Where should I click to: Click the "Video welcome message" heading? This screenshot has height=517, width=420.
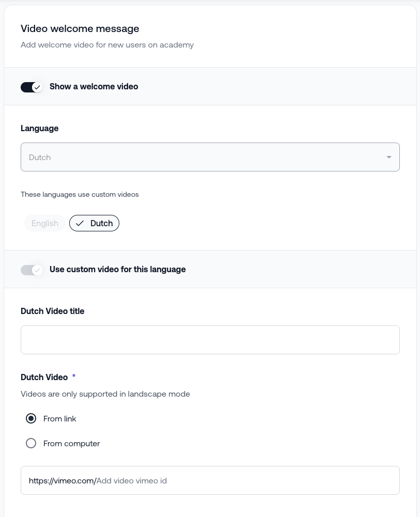point(80,28)
